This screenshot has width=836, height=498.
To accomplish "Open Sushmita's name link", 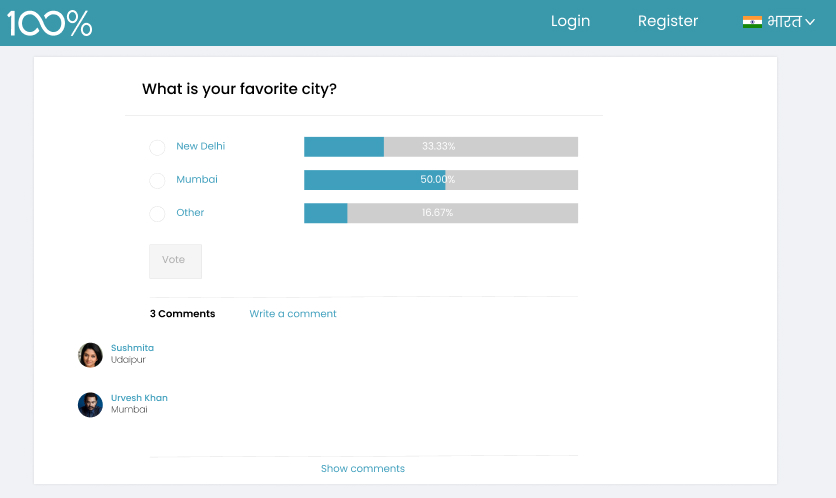I will (x=132, y=348).
